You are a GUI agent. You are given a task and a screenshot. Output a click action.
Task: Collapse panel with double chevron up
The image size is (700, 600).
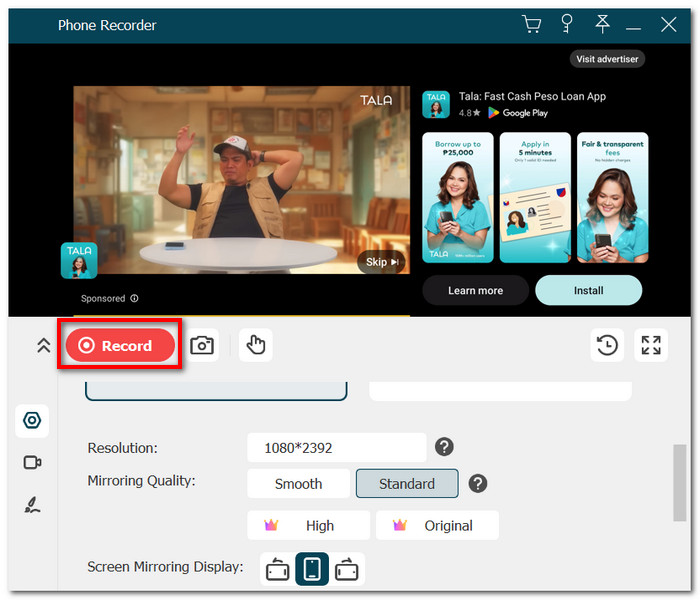click(43, 345)
